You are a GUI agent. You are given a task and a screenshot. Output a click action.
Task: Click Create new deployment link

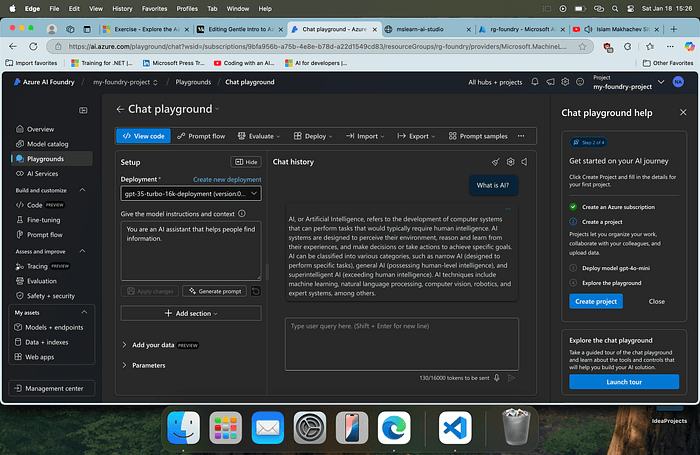227,179
